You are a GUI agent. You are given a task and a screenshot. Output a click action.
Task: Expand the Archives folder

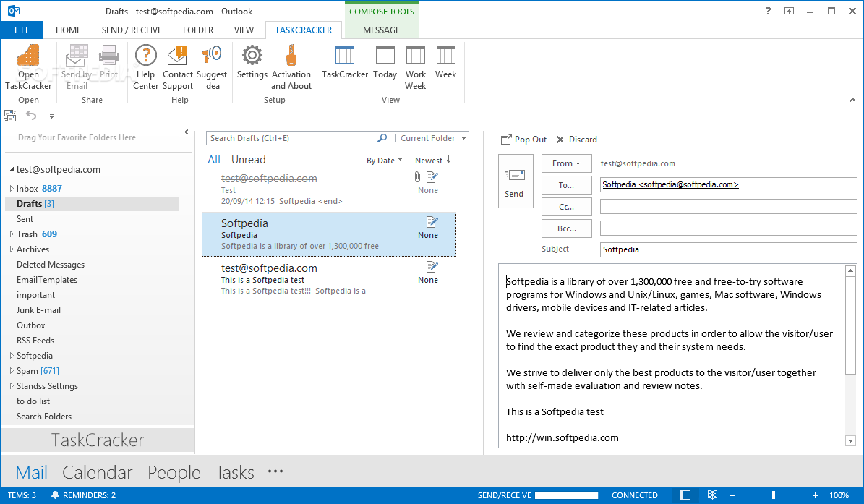(x=12, y=249)
